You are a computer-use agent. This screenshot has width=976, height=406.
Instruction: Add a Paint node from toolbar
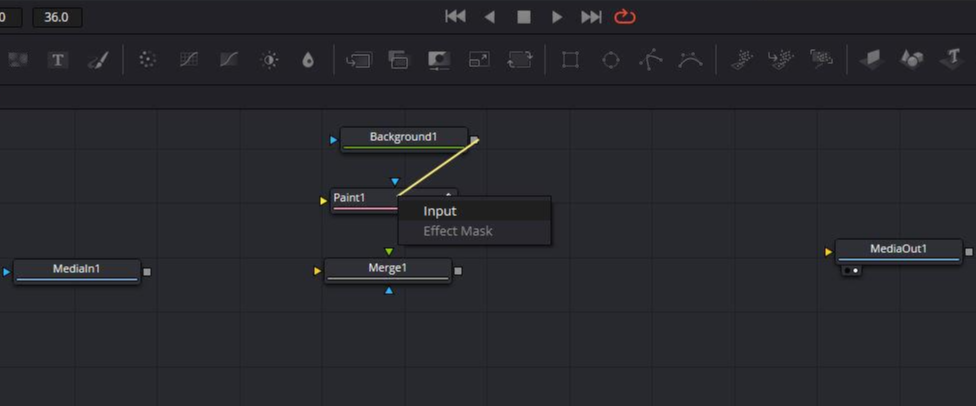point(98,60)
